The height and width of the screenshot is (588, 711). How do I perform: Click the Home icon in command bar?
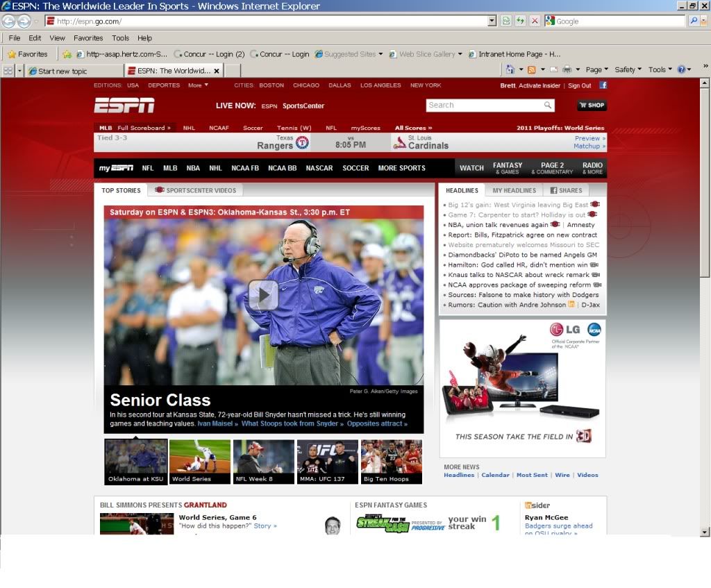click(510, 69)
